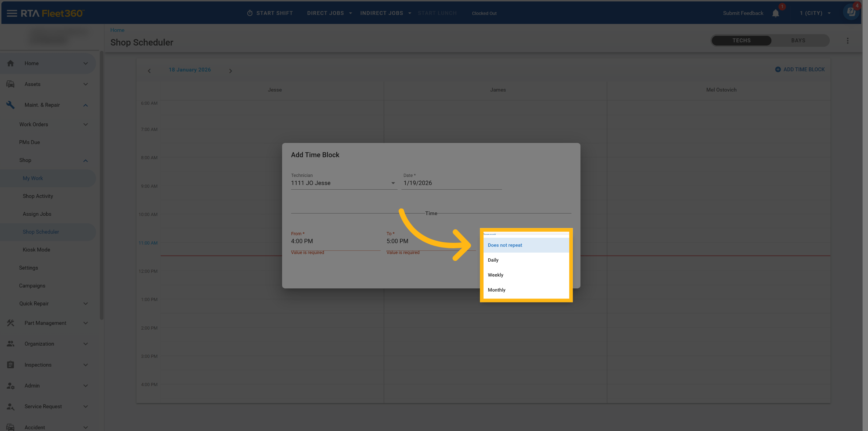Viewport: 868px width, 431px height.
Task: Click the Start Shift stopwatch icon
Action: [x=250, y=13]
